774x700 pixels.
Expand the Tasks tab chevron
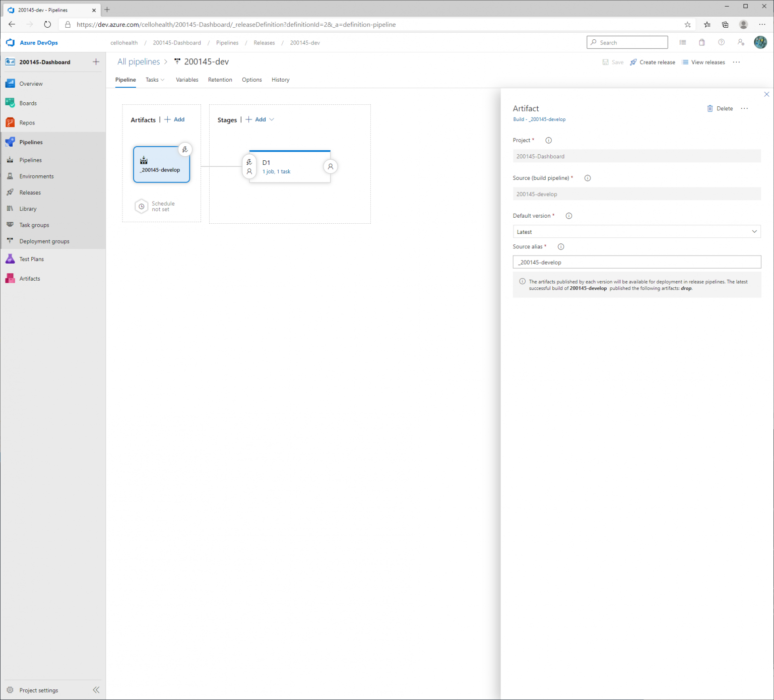click(162, 80)
